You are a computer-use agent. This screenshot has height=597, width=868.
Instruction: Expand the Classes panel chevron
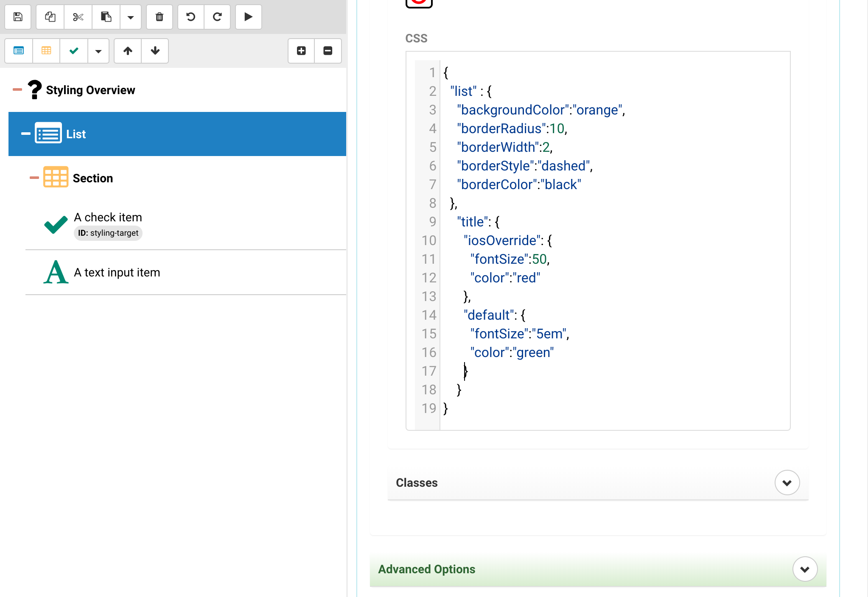[x=787, y=483]
